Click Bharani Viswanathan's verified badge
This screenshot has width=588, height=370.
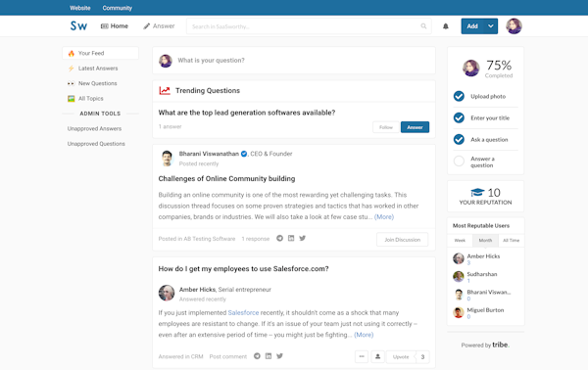(244, 154)
